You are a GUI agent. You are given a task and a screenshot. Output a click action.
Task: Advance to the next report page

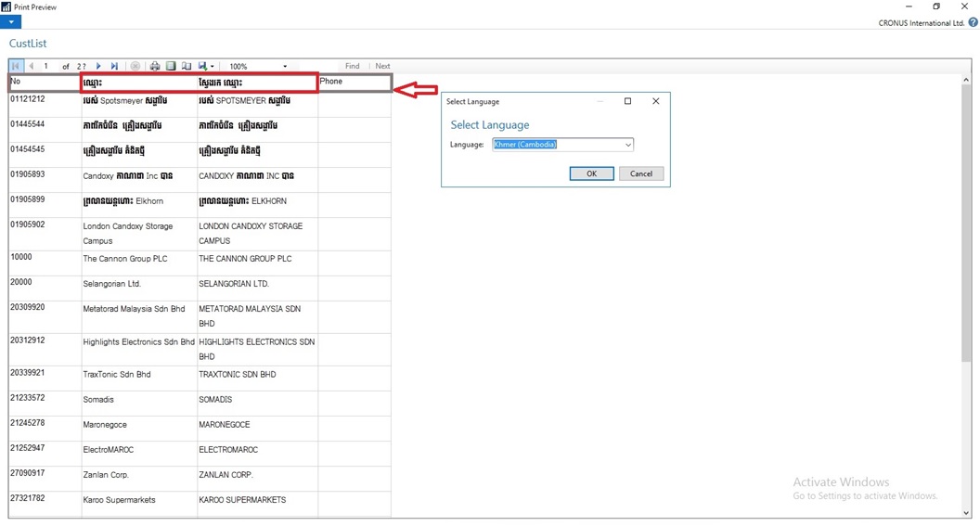(99, 67)
